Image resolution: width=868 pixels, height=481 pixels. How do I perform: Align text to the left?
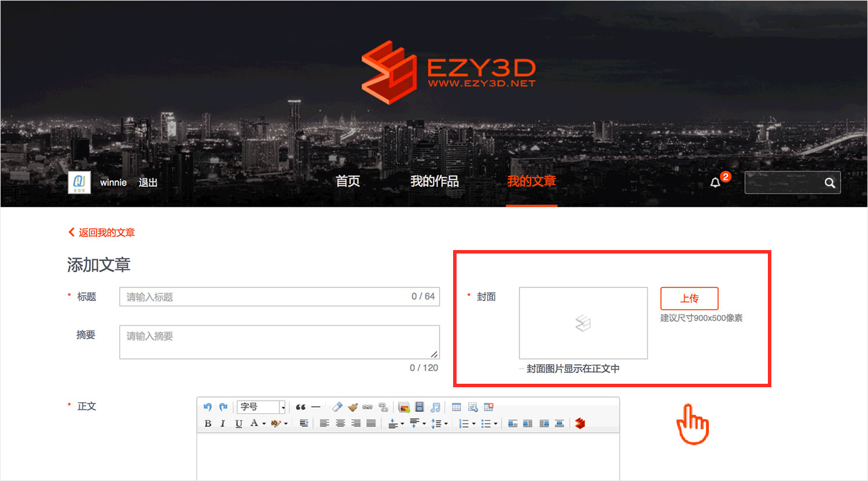[324, 424]
